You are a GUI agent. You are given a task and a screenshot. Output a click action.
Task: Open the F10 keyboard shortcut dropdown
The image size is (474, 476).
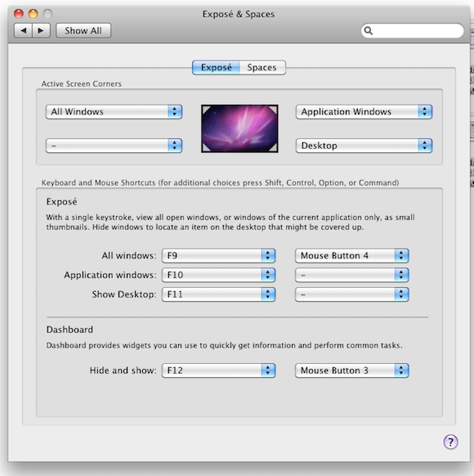tap(218, 275)
